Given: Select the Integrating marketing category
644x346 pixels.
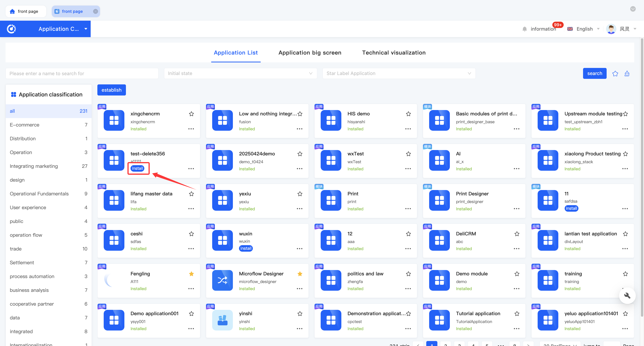Looking at the screenshot, I should coord(34,166).
